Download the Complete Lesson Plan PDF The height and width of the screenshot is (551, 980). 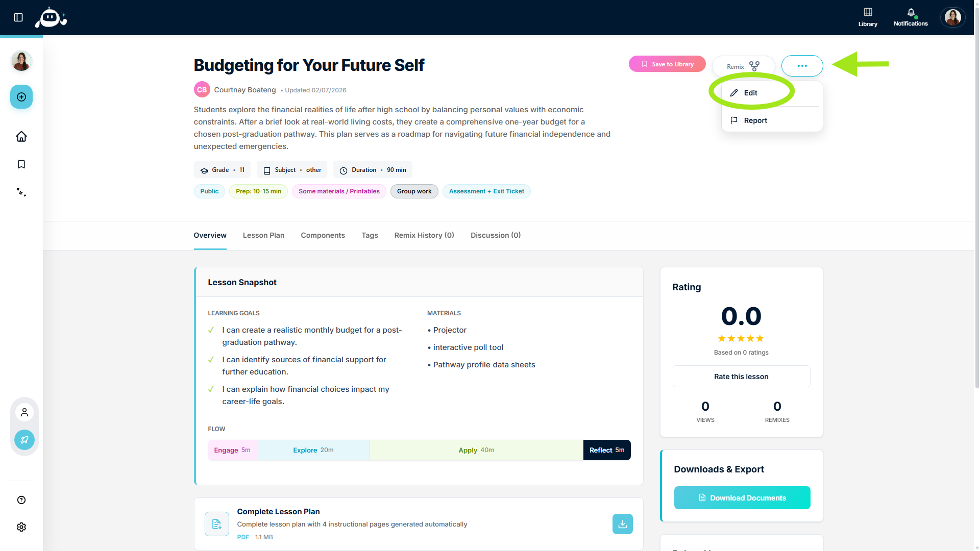622,524
